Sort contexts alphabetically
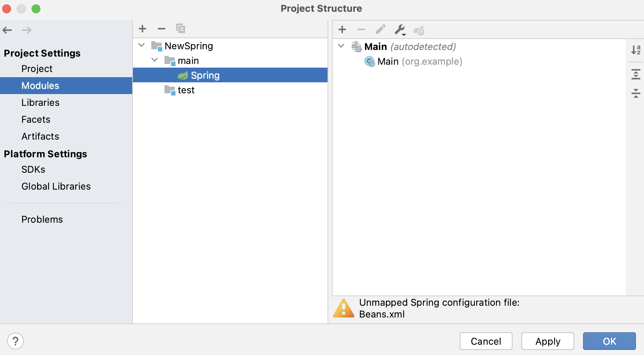The width and height of the screenshot is (644, 355). click(636, 50)
